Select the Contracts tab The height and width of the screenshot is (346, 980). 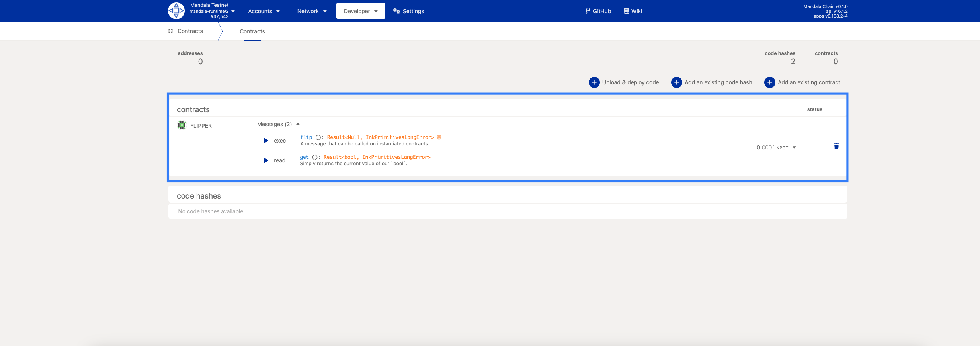(x=252, y=31)
